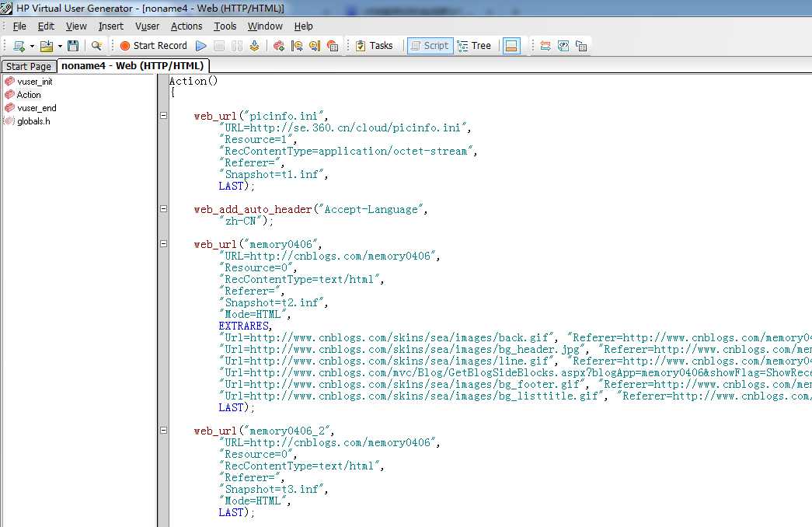Select globals.h in the action list

33,121
